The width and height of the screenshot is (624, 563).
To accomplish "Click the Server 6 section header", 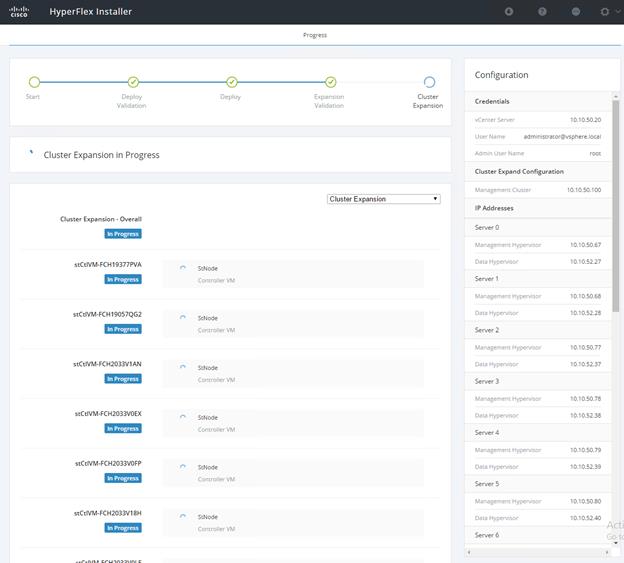I will point(538,536).
